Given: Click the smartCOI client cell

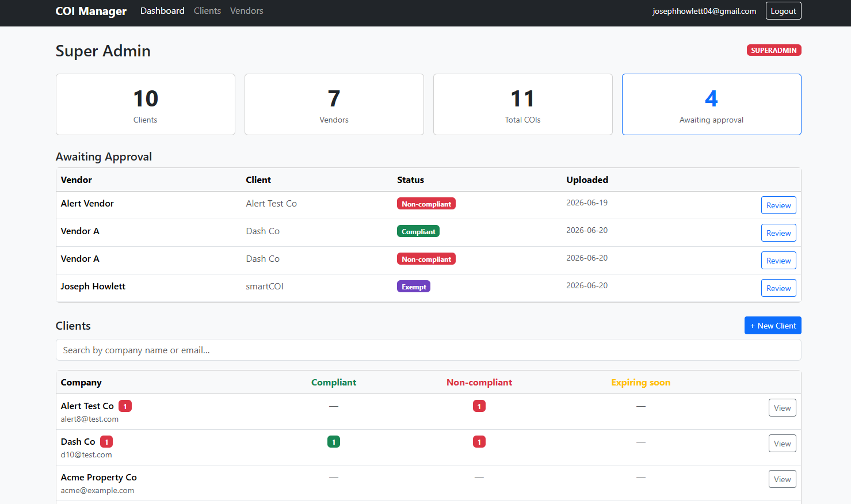Looking at the screenshot, I should [x=265, y=287].
